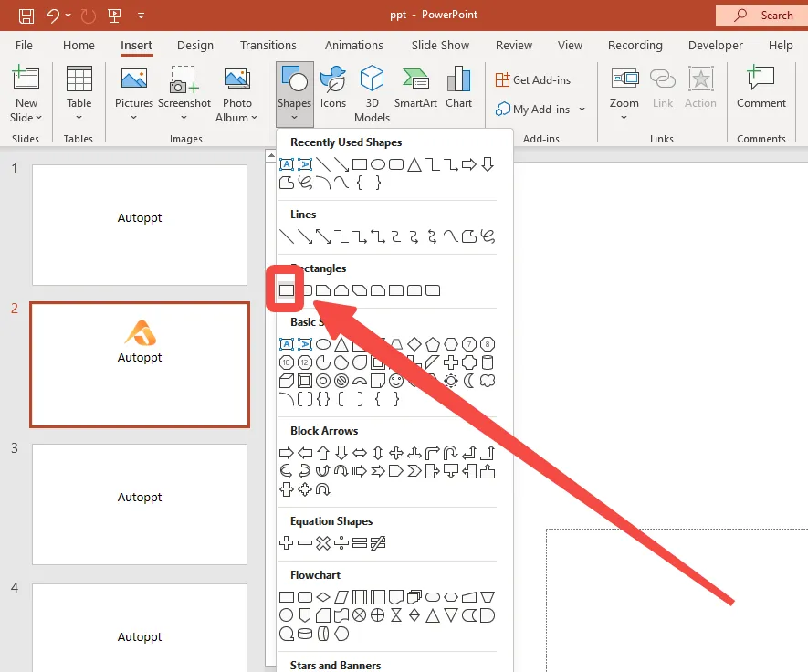The height and width of the screenshot is (672, 808).
Task: Select Flowchart Summing Junction shape
Action: point(359,615)
